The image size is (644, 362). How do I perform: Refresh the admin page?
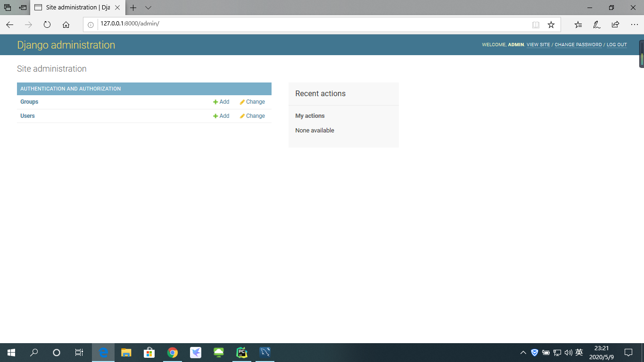47,25
